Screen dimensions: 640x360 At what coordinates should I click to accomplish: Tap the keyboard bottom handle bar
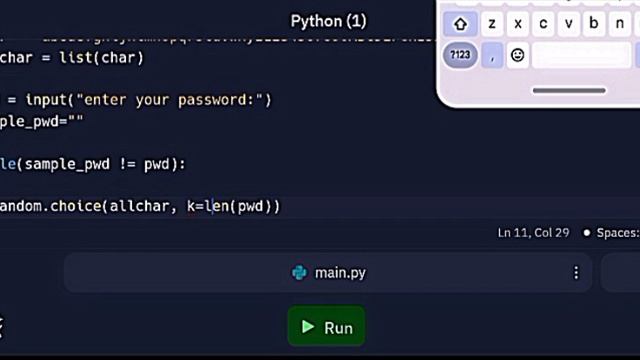pyautogui.click(x=569, y=91)
